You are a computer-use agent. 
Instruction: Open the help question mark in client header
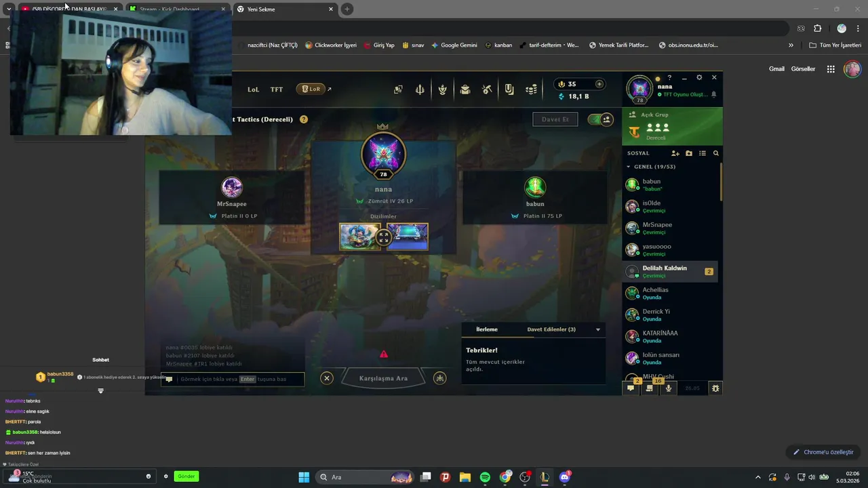coord(669,78)
